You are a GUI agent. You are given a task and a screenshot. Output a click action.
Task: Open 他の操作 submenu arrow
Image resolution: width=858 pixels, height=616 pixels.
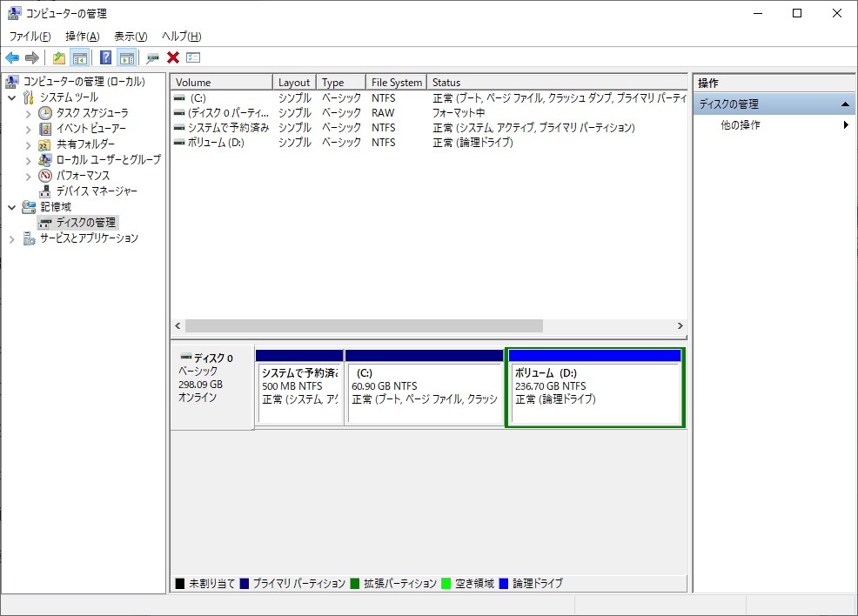click(x=846, y=124)
